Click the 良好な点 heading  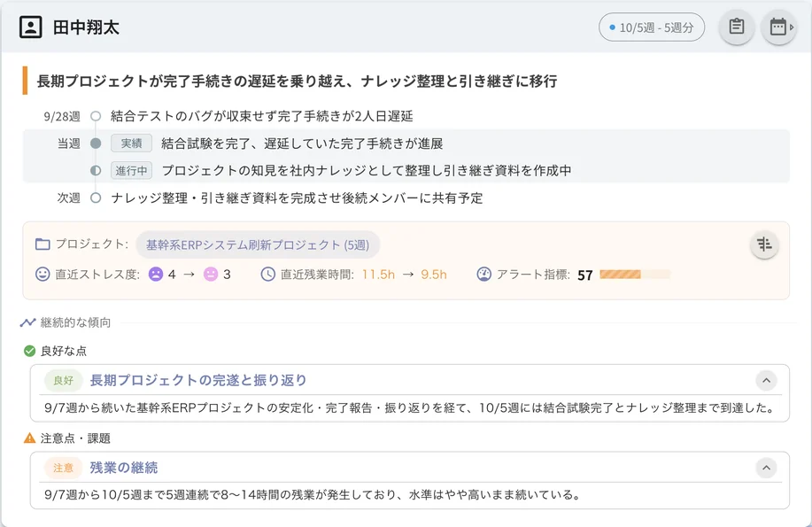(64, 352)
